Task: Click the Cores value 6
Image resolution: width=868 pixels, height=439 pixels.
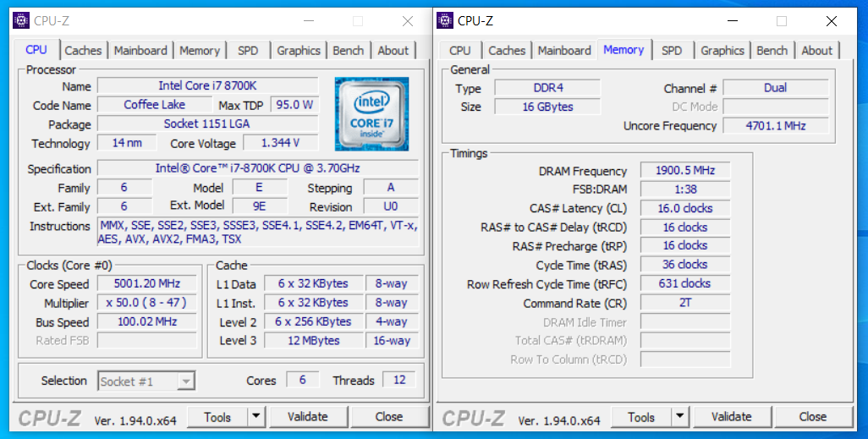Action: 302,380
